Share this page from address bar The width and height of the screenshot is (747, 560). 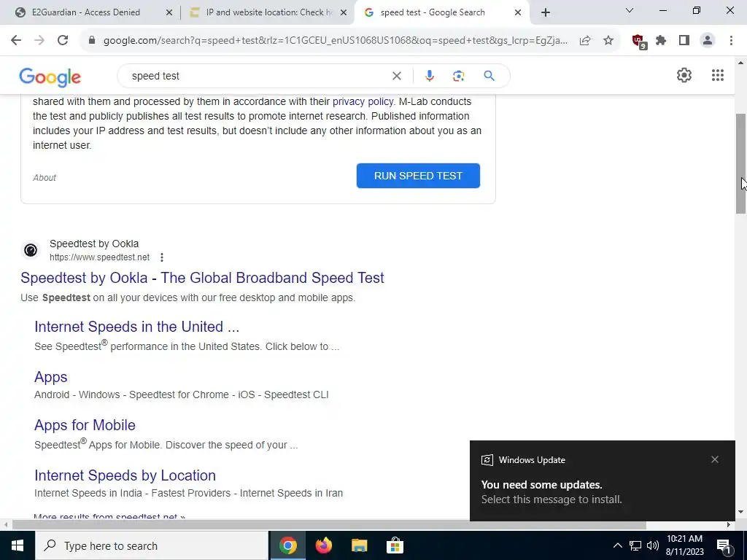(x=585, y=41)
